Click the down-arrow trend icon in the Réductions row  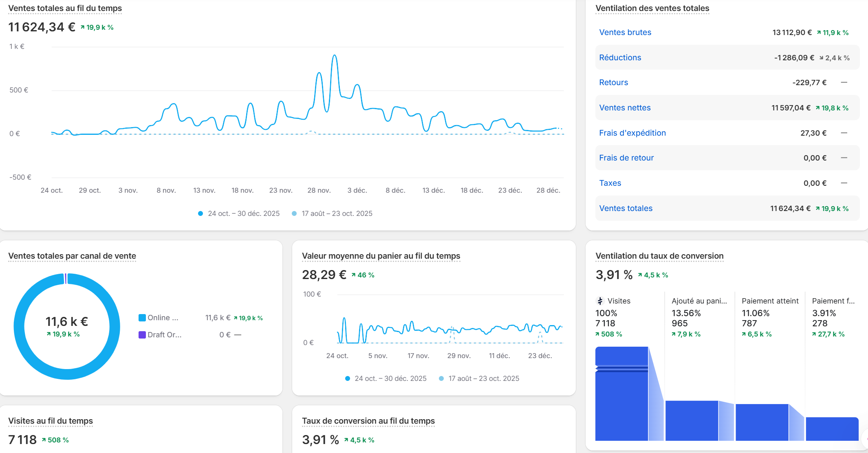pos(822,58)
